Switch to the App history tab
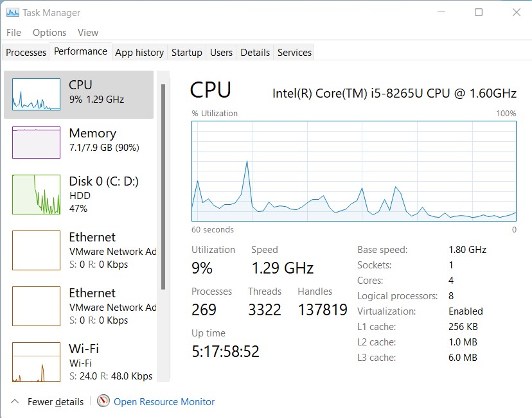 click(139, 52)
